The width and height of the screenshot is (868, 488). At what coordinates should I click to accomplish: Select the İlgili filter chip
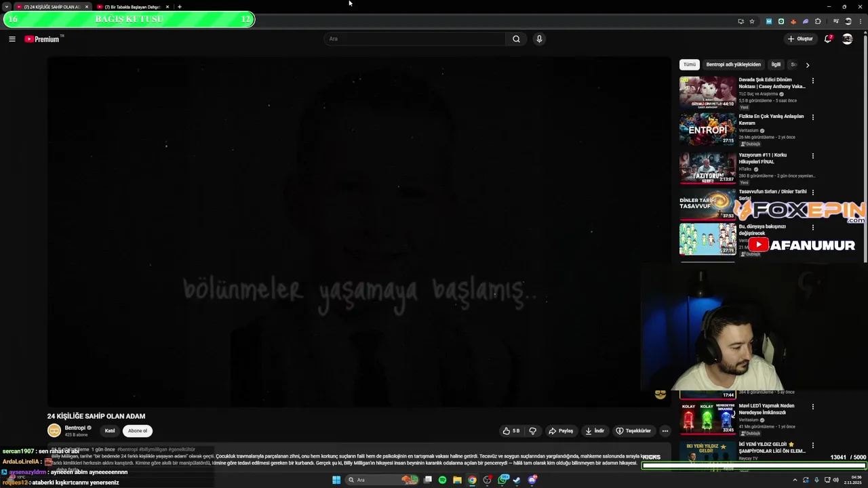click(776, 64)
